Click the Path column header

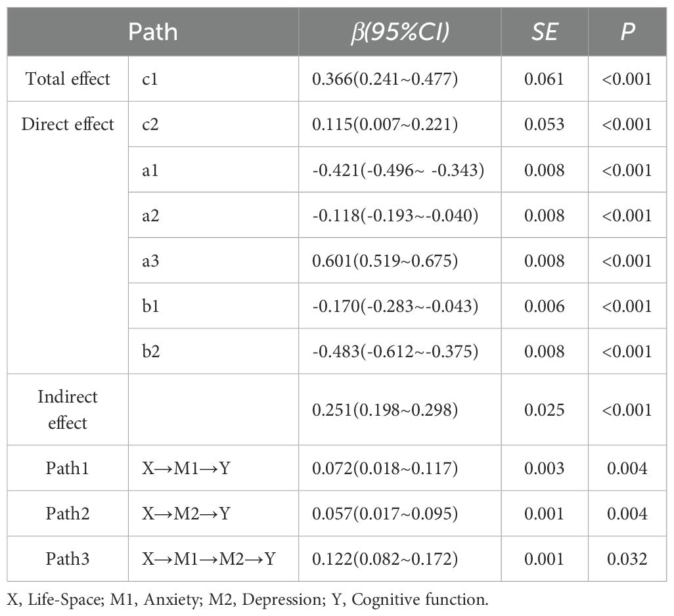point(152,32)
